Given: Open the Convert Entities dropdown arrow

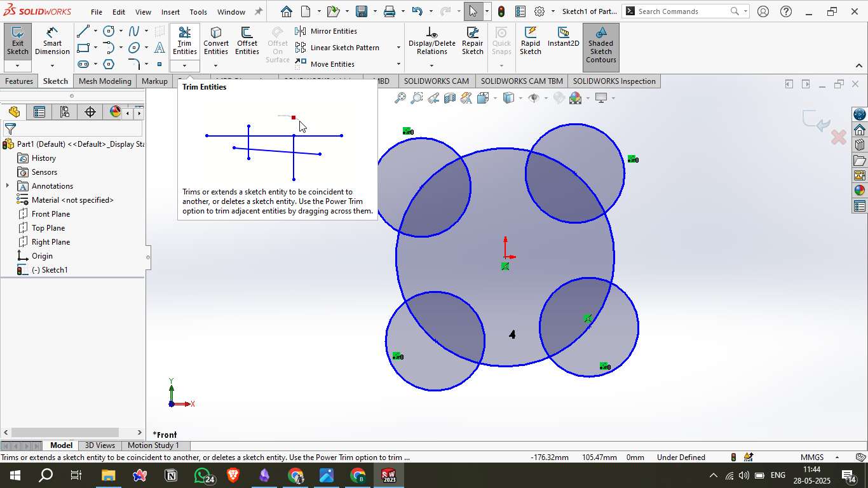Looking at the screenshot, I should [216, 65].
